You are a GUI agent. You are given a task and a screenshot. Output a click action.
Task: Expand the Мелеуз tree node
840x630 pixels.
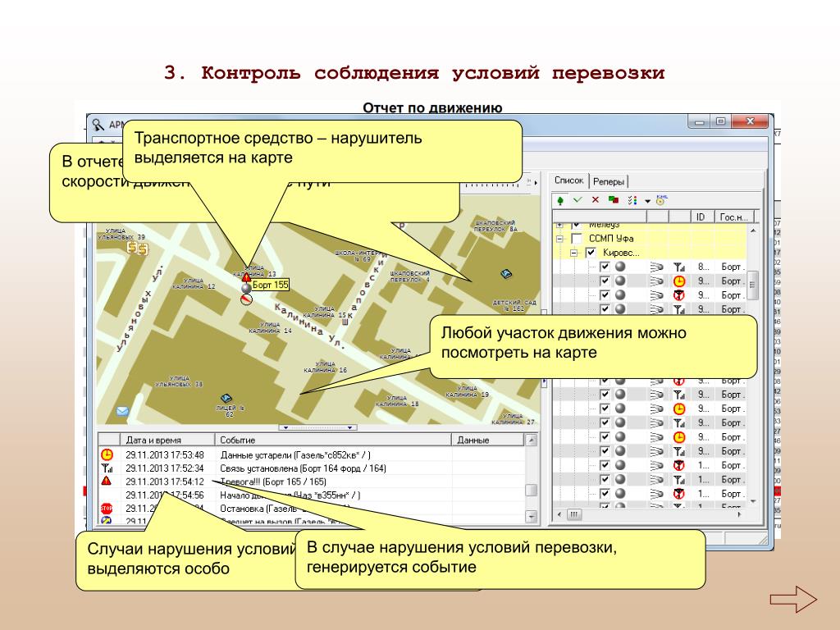pos(559,225)
